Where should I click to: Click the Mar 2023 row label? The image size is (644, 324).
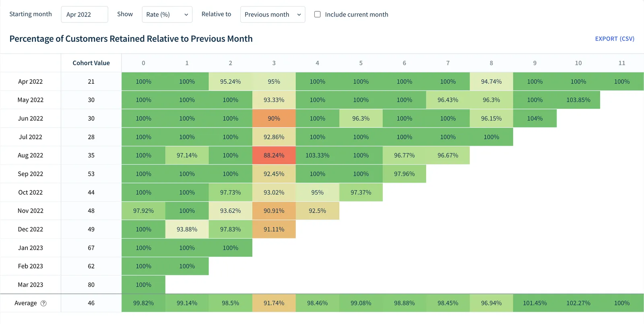(31, 285)
